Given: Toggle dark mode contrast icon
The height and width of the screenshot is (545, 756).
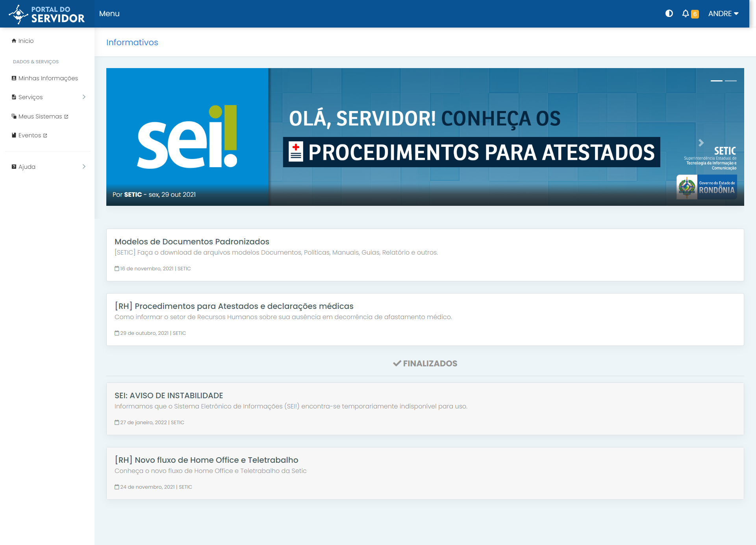Looking at the screenshot, I should point(669,13).
